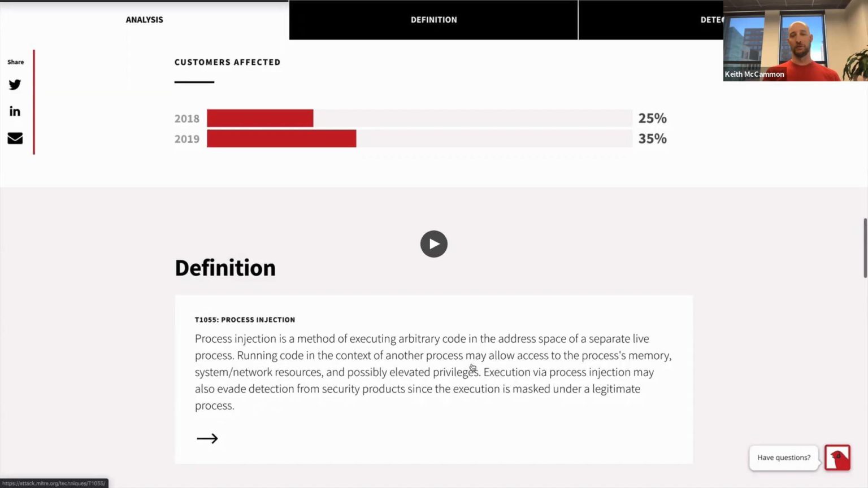
Task: Open the Definition tab
Action: click(x=433, y=20)
